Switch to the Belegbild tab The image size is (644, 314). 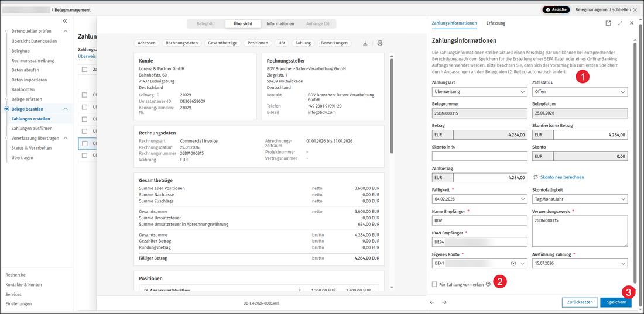[205, 24]
